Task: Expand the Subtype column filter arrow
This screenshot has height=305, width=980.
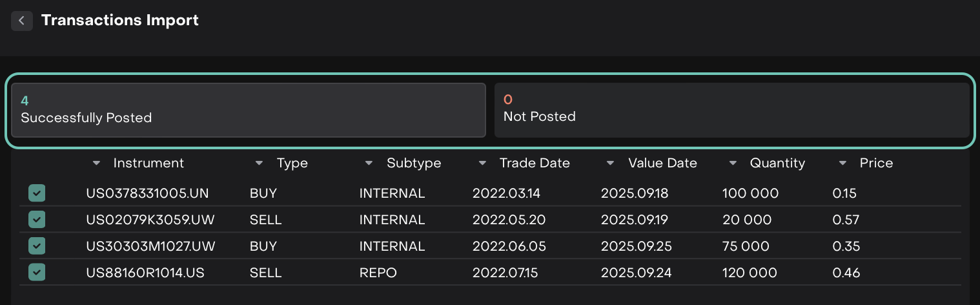Action: point(369,163)
